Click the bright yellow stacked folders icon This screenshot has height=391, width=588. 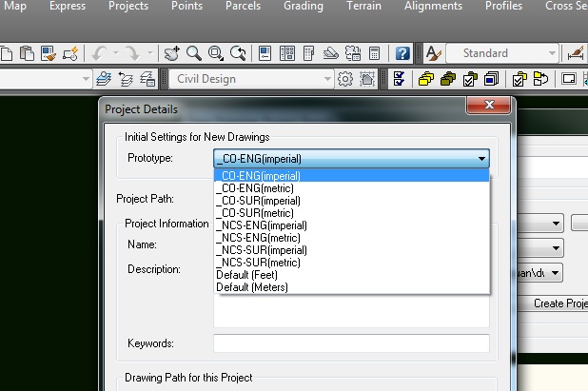point(426,79)
